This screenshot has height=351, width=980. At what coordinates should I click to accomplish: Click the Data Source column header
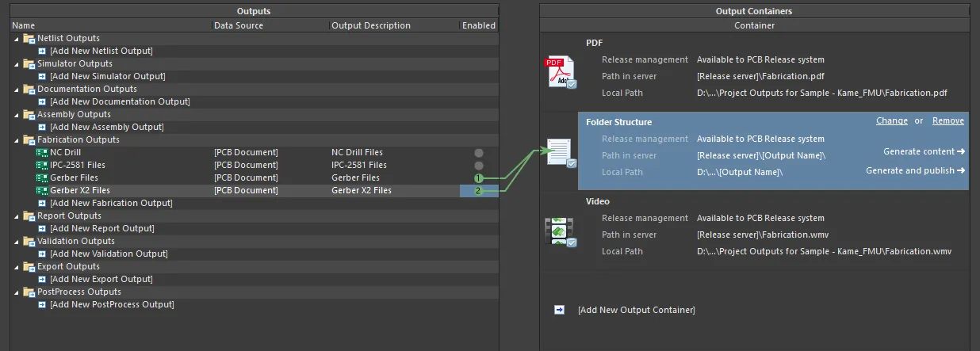(x=271, y=25)
